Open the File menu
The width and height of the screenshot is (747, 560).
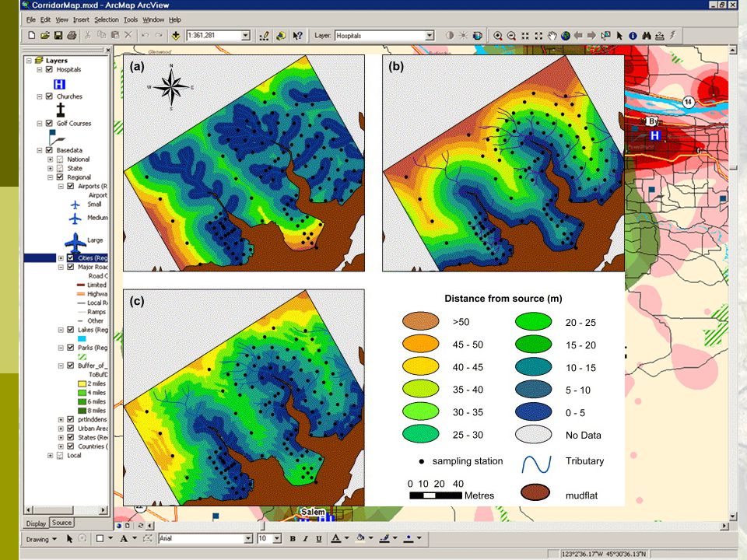point(31,20)
